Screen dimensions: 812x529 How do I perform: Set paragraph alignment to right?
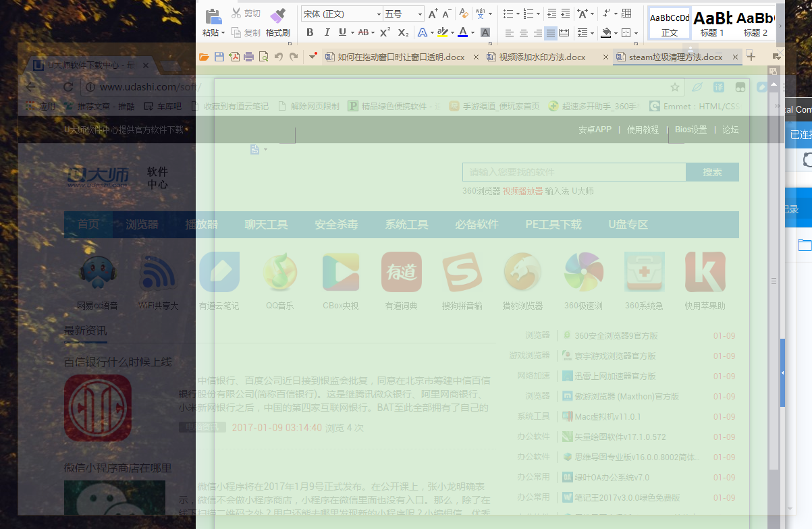pos(537,32)
